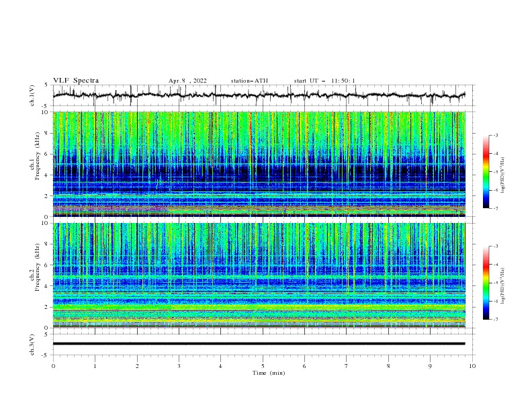The height and width of the screenshot is (411, 532).
Task: Click the ch.2 spectrogram color scale bar
Action: point(486,283)
